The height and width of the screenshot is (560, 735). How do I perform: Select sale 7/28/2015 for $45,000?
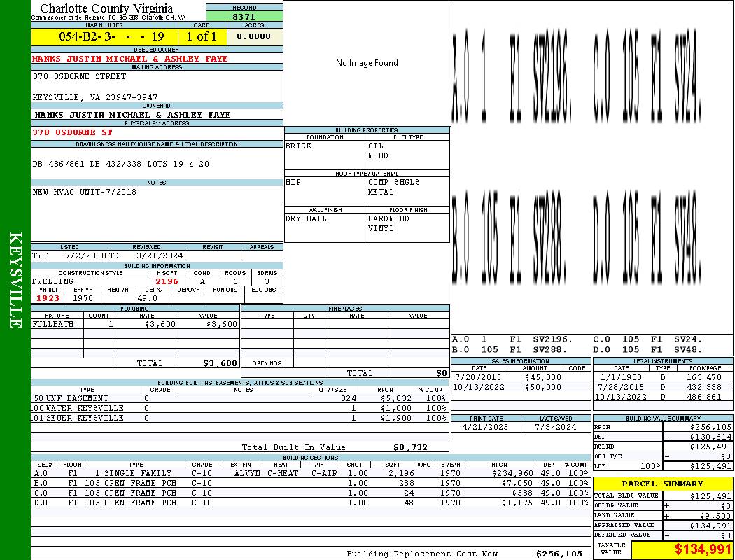click(521, 377)
